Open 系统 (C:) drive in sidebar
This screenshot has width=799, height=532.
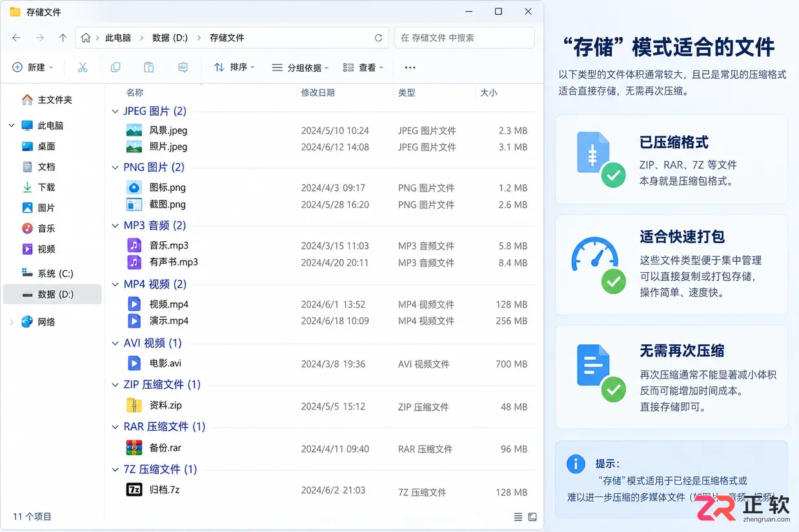[x=48, y=273]
